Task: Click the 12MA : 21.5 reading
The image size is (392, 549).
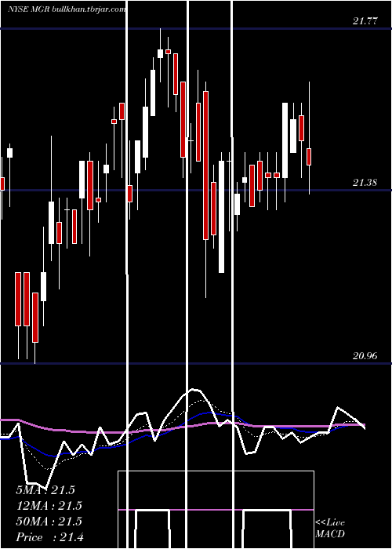Action: click(49, 506)
